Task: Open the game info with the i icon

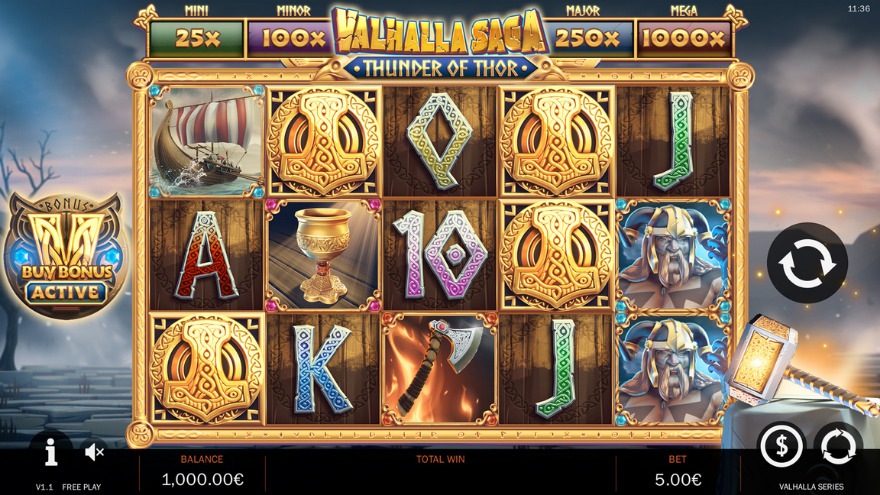Action: [x=51, y=452]
